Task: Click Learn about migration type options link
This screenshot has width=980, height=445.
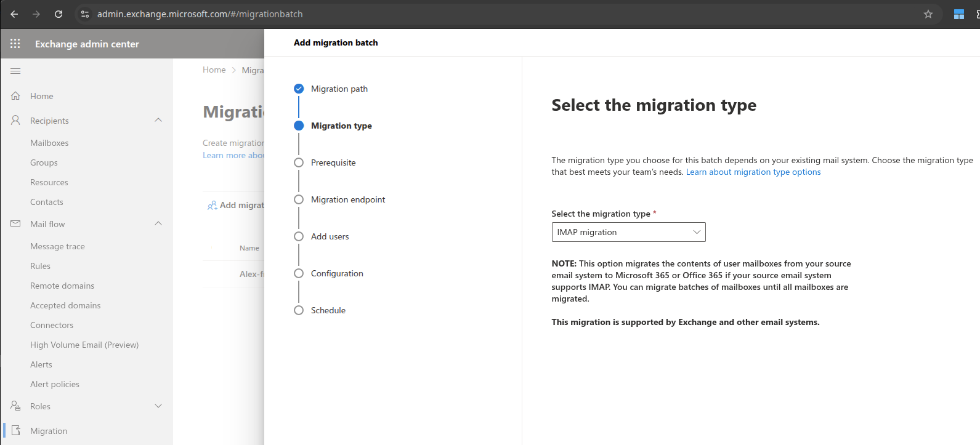Action: pyautogui.click(x=753, y=172)
